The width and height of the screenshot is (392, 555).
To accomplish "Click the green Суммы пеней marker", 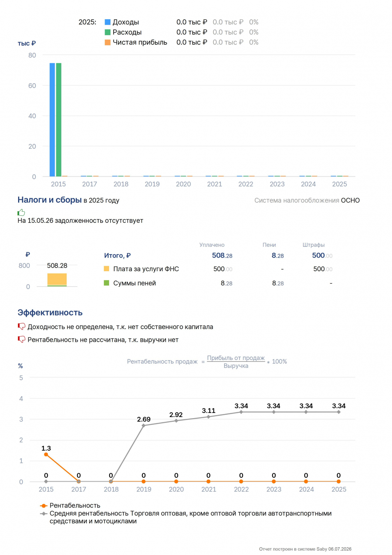I will 107,283.
